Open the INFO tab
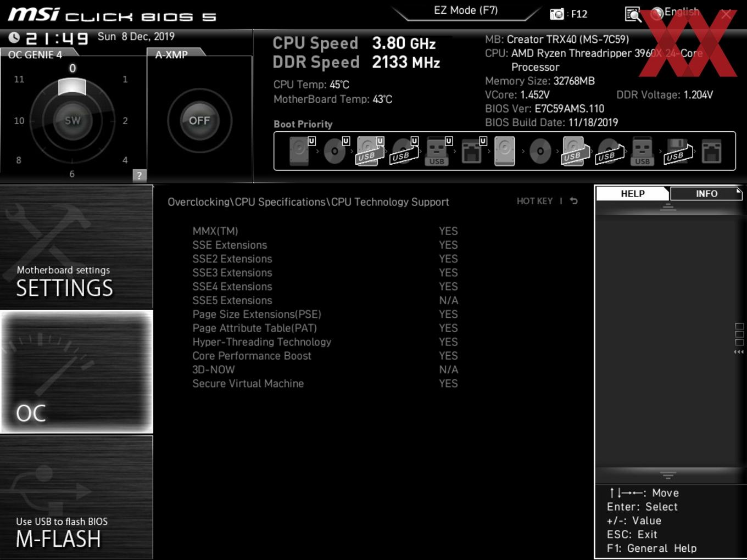This screenshot has width=747, height=560. [706, 193]
